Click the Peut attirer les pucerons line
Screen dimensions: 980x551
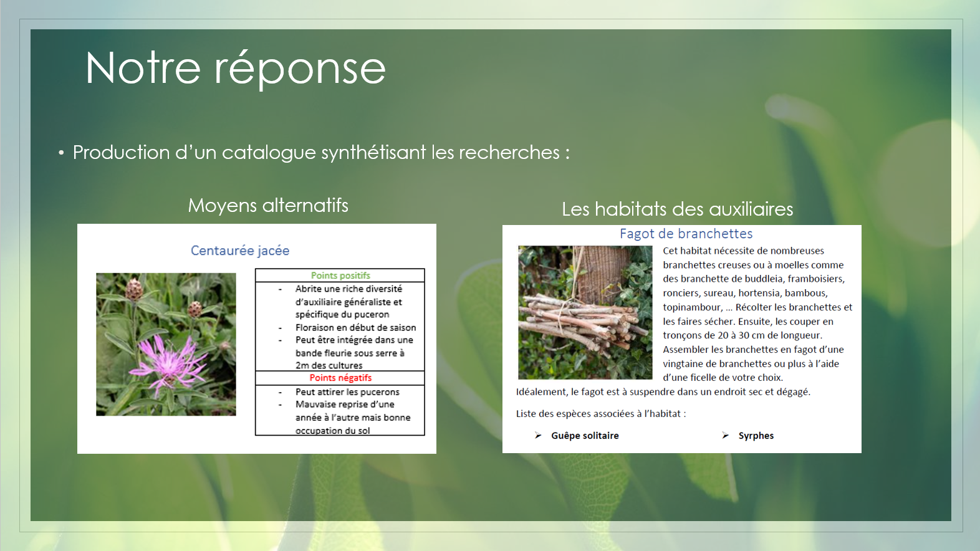[x=347, y=392]
